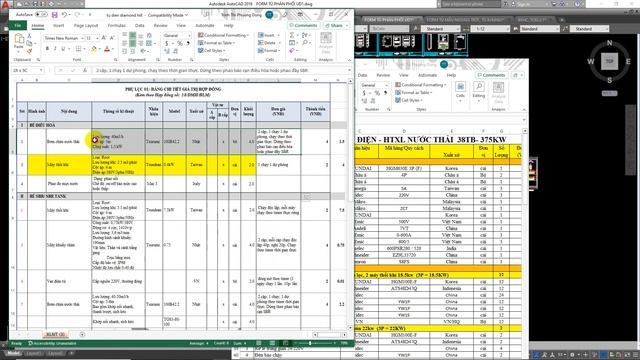Image resolution: width=640 pixels, height=360 pixels.
Task: Click the Excel zoom slider in status bar
Action: (x=310, y=343)
